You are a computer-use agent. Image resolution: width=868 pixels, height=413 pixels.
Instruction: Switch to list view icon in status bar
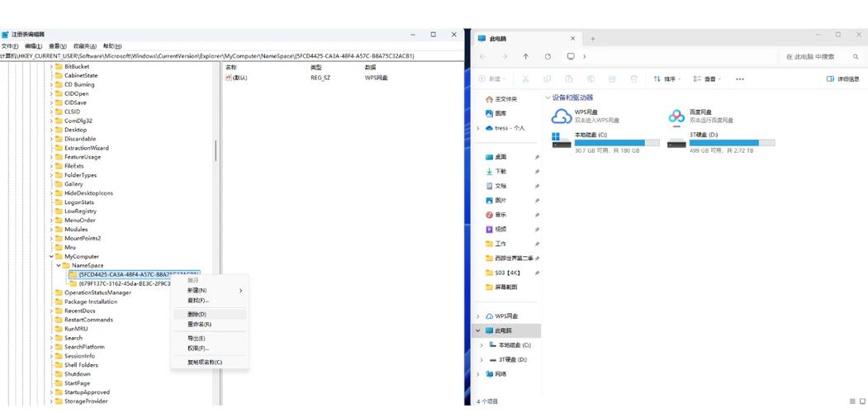tap(851, 401)
